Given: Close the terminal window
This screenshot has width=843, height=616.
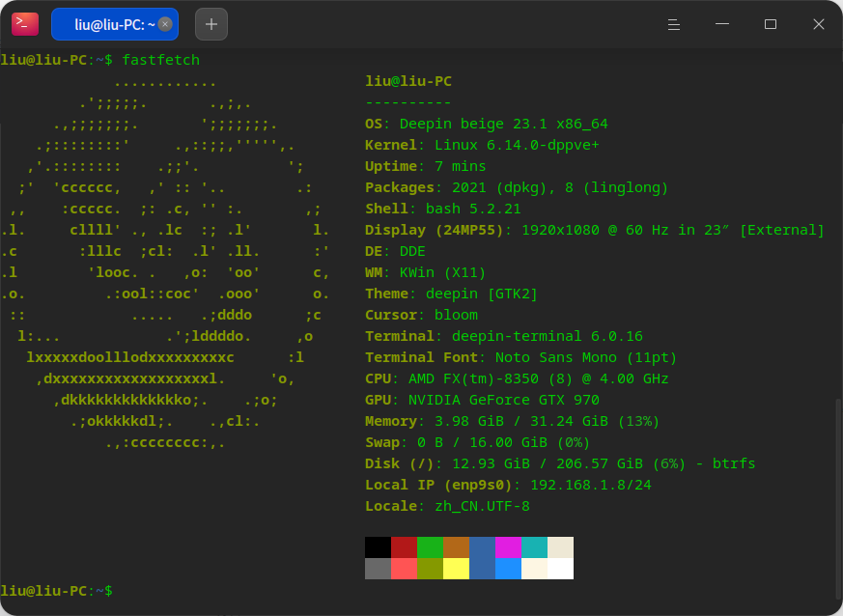Looking at the screenshot, I should 818,24.
